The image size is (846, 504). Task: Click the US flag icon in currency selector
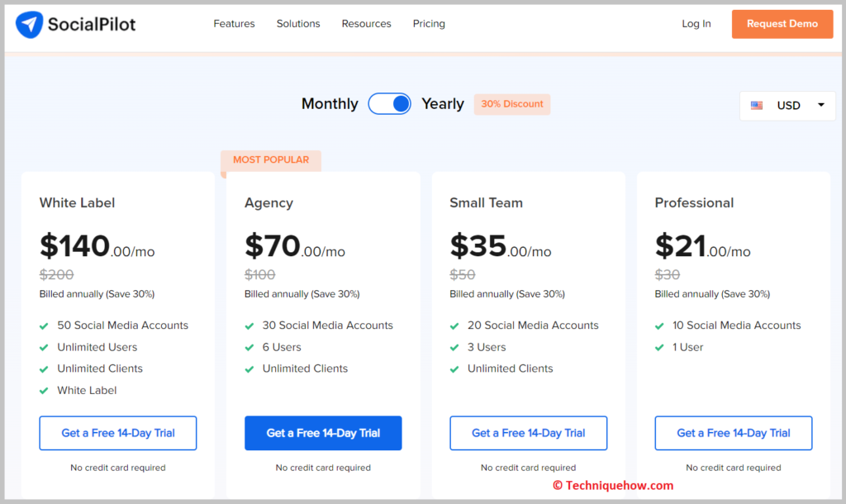click(x=757, y=105)
